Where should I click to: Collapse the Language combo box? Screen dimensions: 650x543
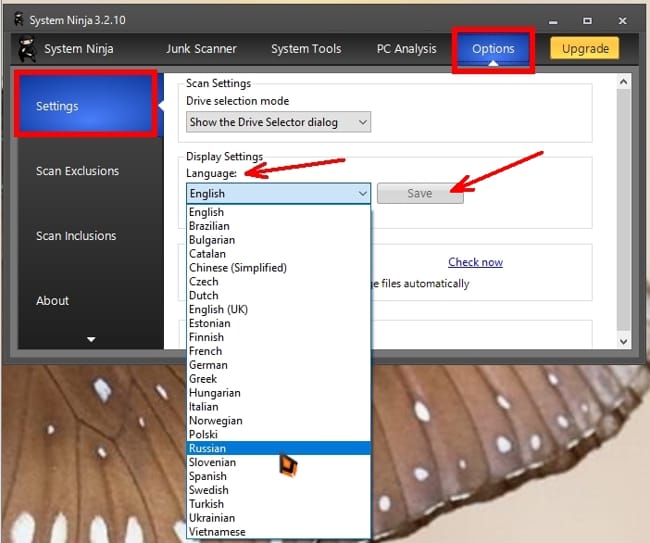pyautogui.click(x=278, y=194)
